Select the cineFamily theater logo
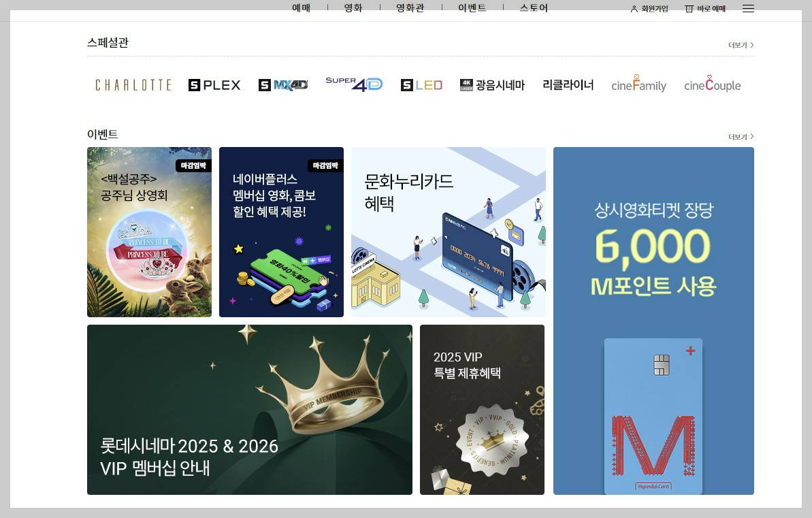 pyautogui.click(x=638, y=84)
